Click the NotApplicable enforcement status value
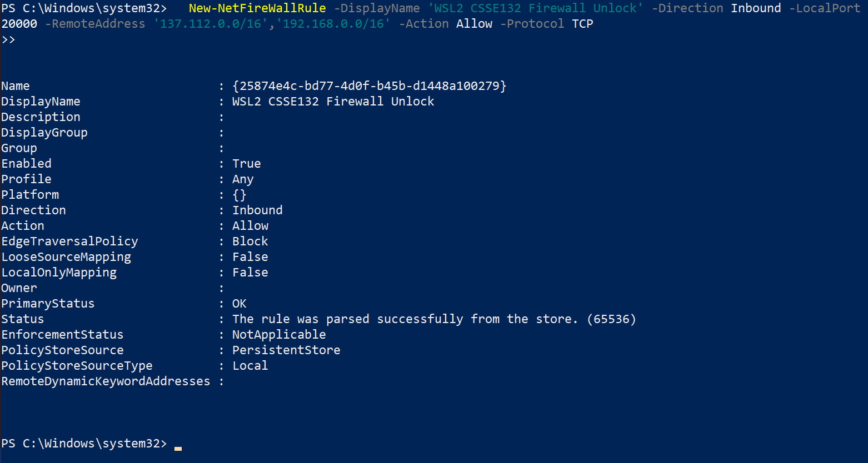This screenshot has width=868, height=463. (279, 335)
